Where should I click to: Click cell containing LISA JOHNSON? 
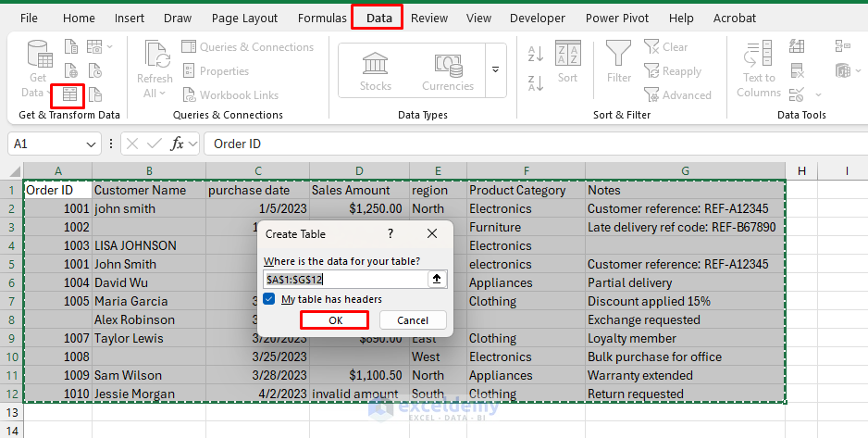149,245
